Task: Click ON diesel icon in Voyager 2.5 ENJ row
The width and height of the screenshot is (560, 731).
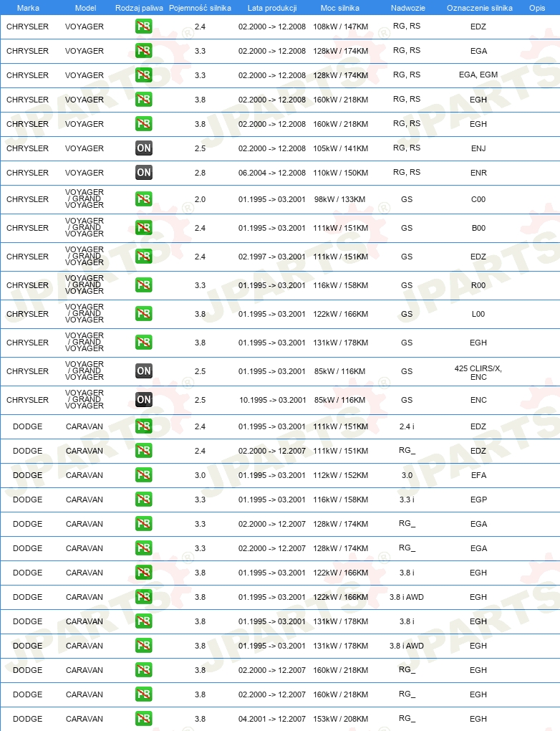Action: click(x=143, y=148)
